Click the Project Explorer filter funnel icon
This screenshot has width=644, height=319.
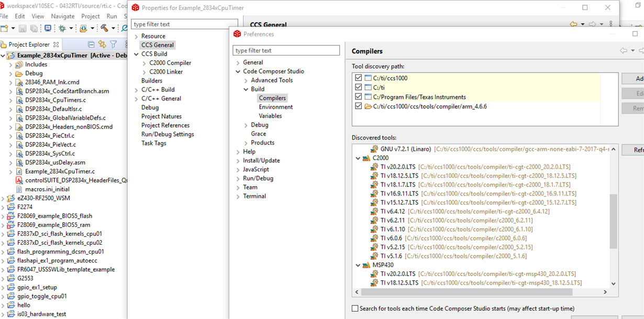113,44
